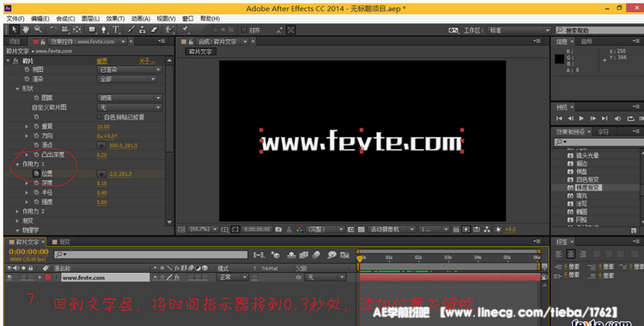This screenshot has height=326, width=644.
Task: Open the 工作区 workspace dropdown
Action: pos(519,30)
